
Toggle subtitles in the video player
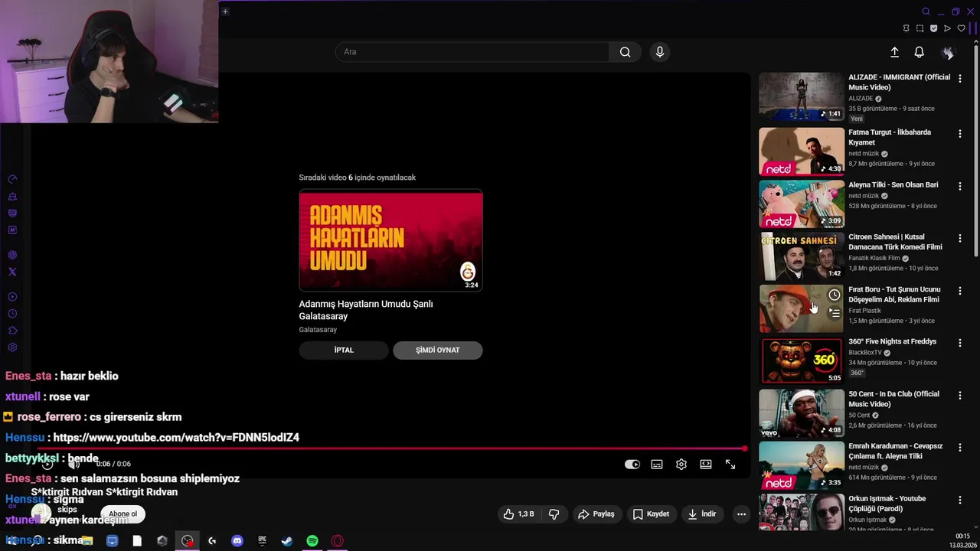click(x=657, y=465)
